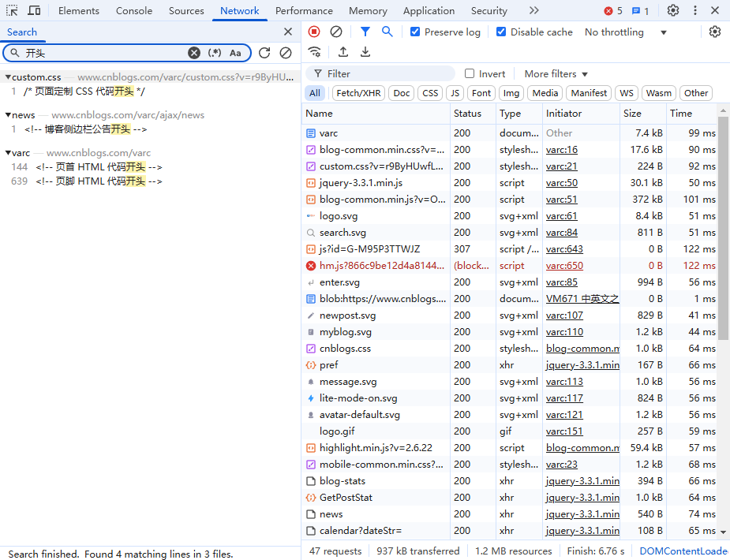Clear search results with circle-slash icon
This screenshot has width=730, height=560.
(x=286, y=53)
